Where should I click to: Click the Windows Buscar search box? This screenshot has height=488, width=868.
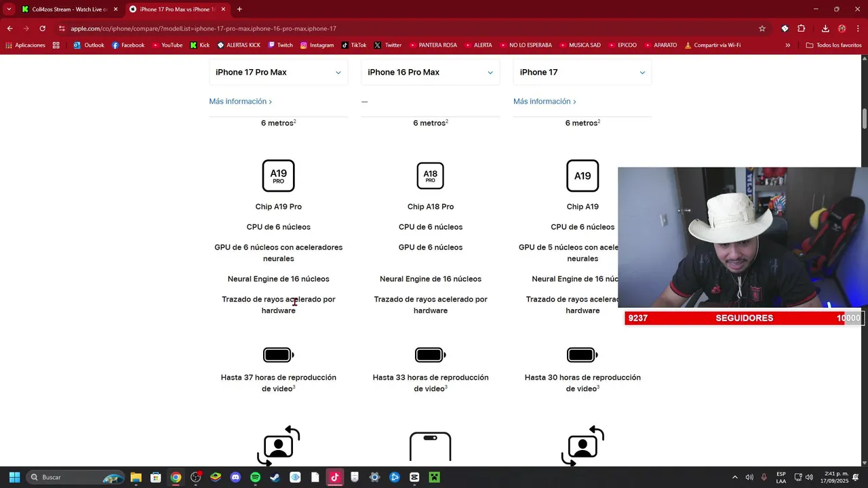click(x=75, y=477)
